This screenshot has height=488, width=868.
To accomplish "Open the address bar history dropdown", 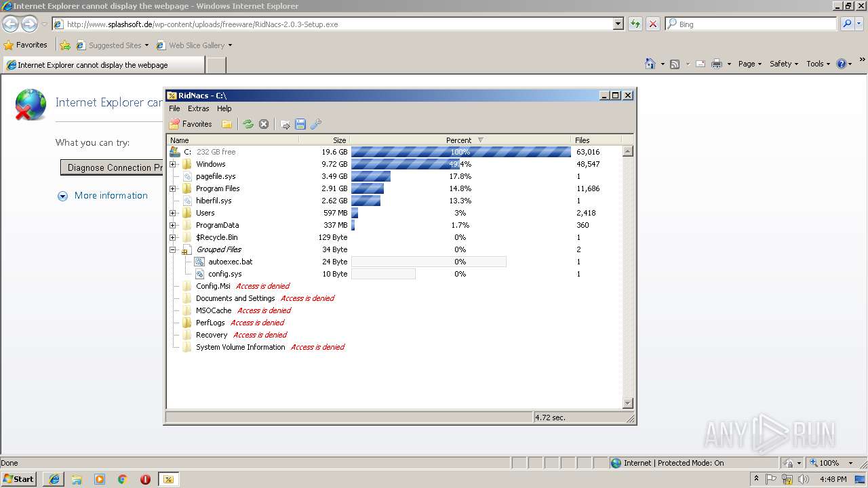I will pyautogui.click(x=618, y=24).
